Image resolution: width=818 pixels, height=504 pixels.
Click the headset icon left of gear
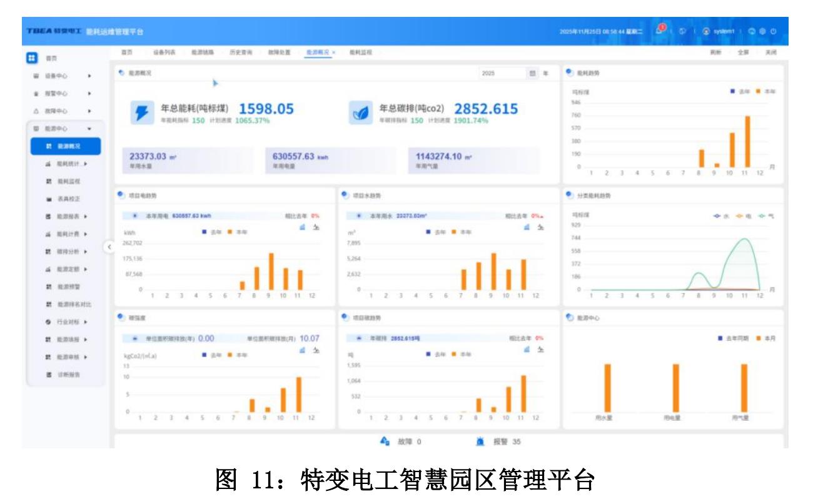(x=752, y=31)
